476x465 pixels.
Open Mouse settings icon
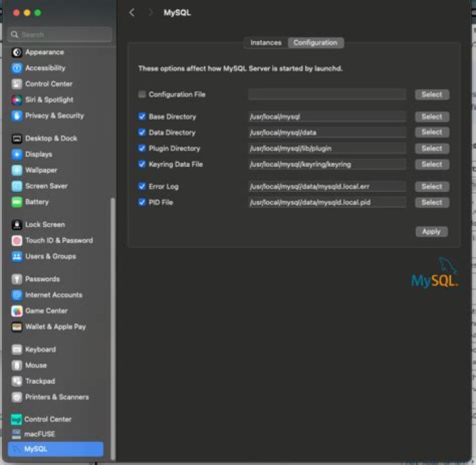[x=17, y=365]
